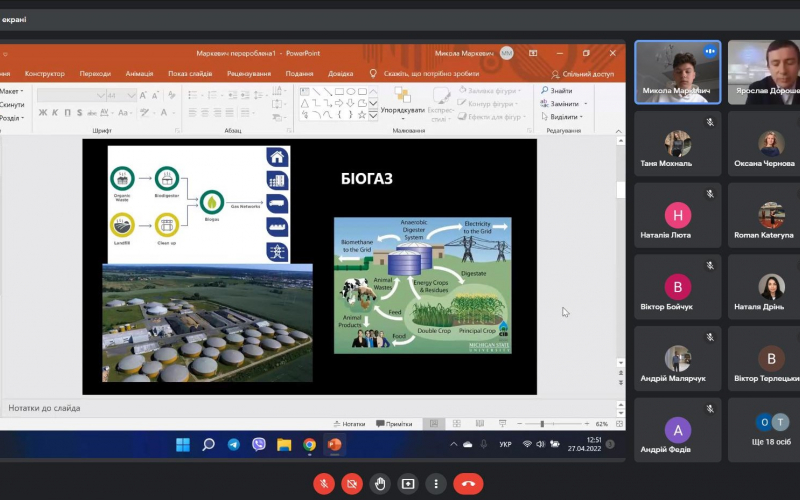Align text left in paragraph group
Image resolution: width=800 pixels, height=500 pixels.
[193, 112]
